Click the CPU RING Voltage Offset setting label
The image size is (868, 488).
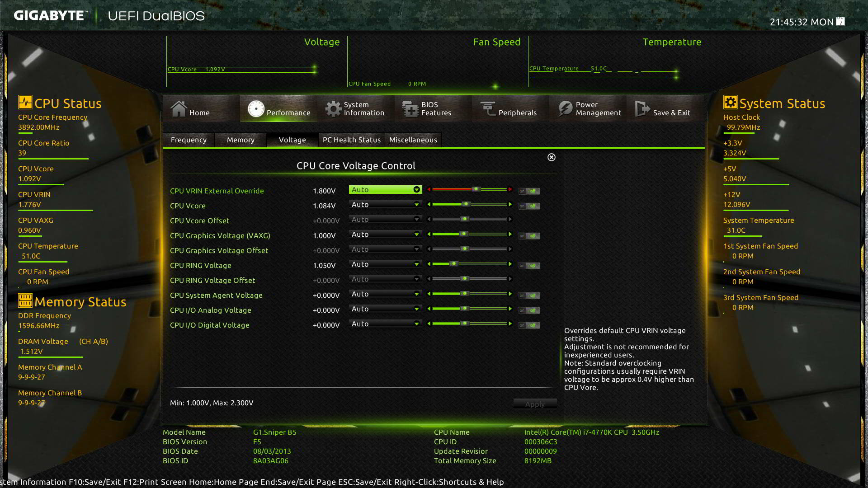[x=212, y=280]
